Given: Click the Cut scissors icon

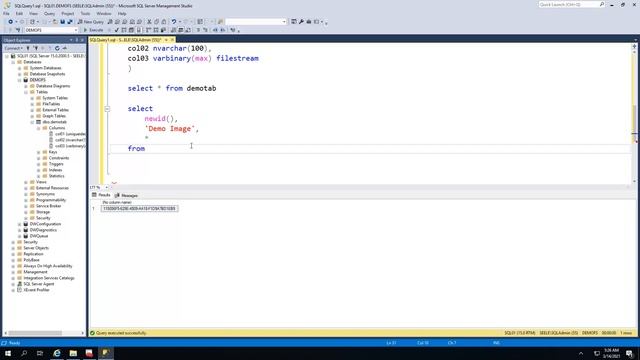Looking at the screenshot, I should (x=149, y=22).
